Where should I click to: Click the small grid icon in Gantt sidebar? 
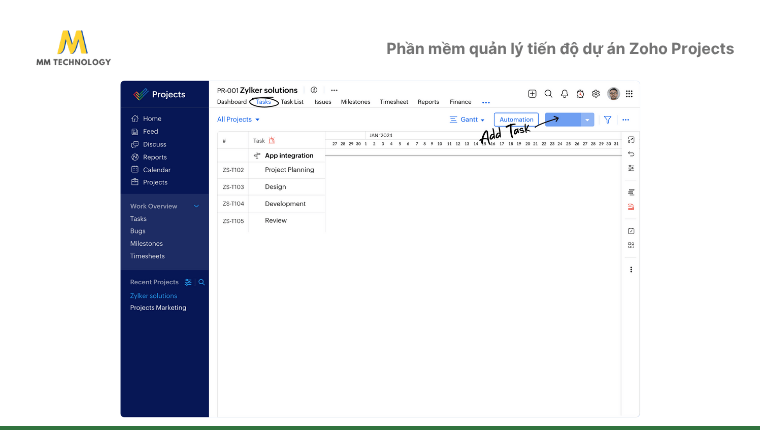[631, 245]
